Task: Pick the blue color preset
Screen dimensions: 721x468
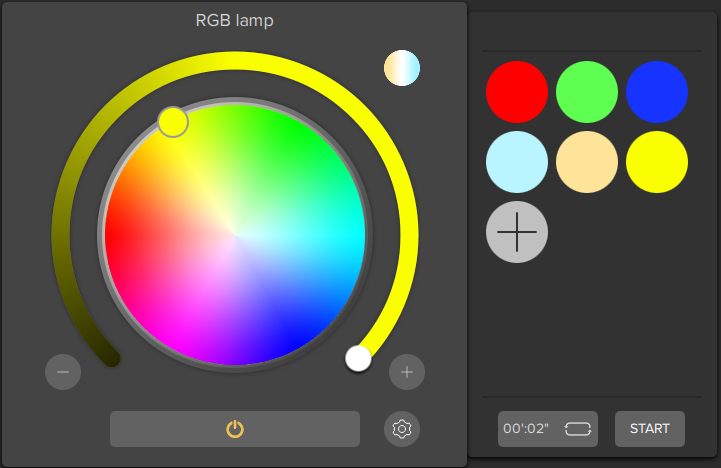Action: [x=657, y=92]
